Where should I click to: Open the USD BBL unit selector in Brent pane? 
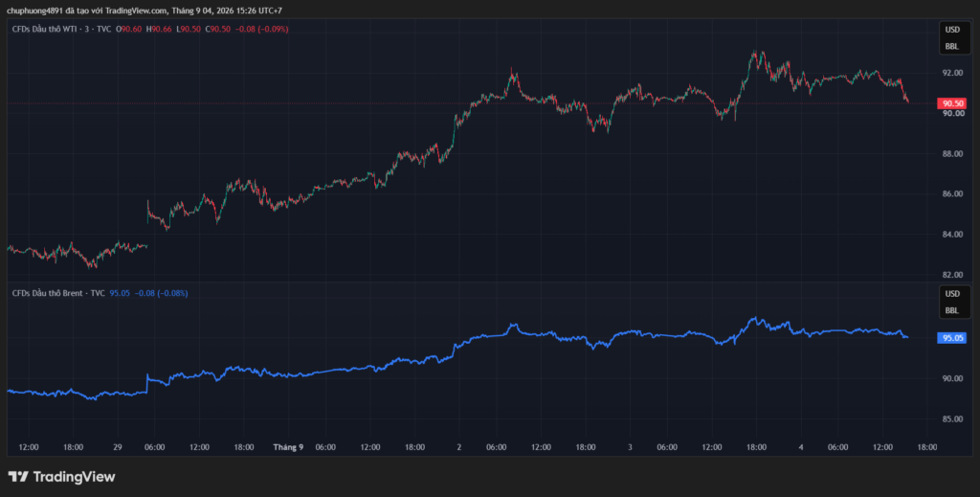coord(952,302)
